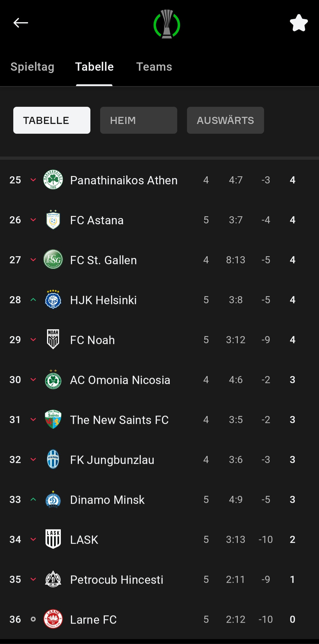
Task: Select the TABELLE filter button
Action: coord(52,120)
